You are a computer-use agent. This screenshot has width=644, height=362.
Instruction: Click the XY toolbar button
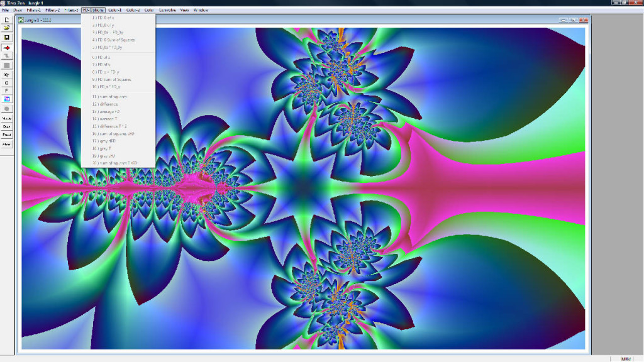coord(7,74)
